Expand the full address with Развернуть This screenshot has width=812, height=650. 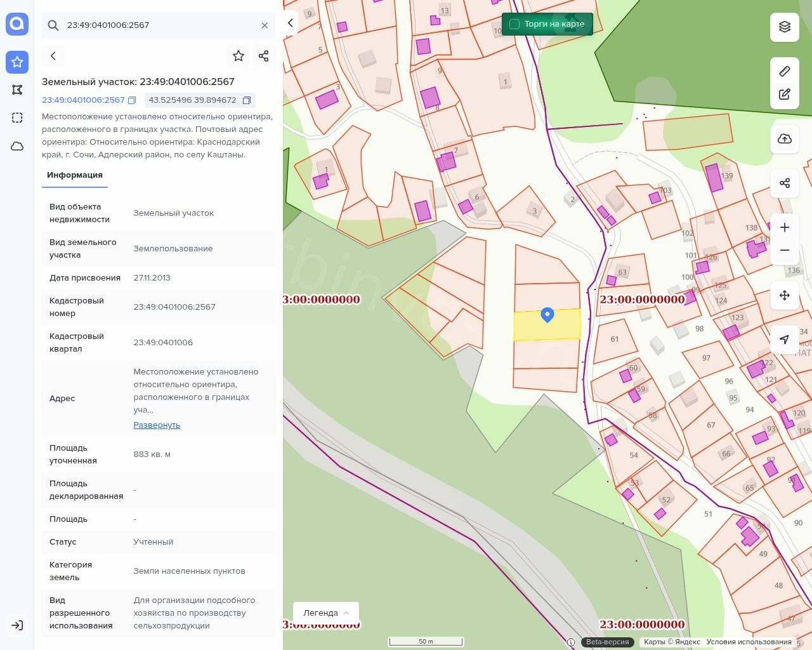click(157, 425)
